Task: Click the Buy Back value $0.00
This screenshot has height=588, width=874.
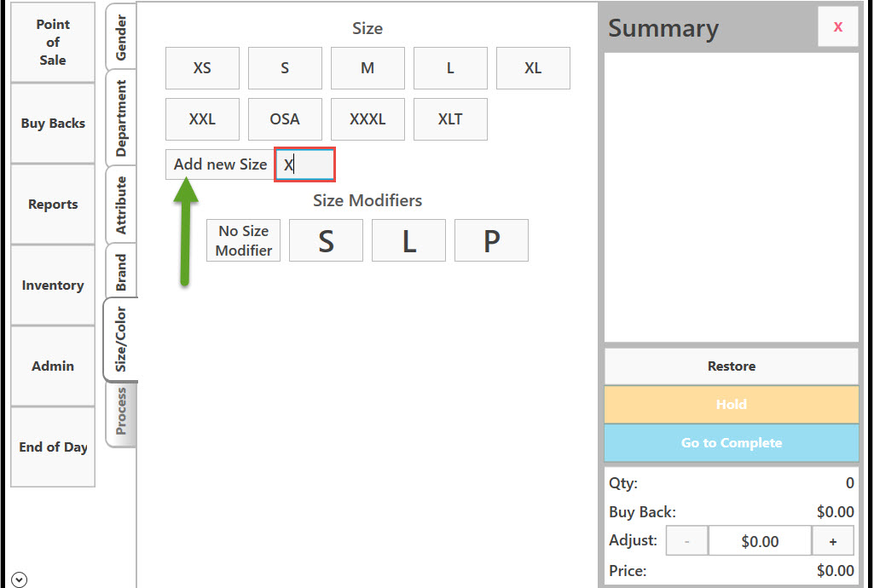Action: [835, 511]
